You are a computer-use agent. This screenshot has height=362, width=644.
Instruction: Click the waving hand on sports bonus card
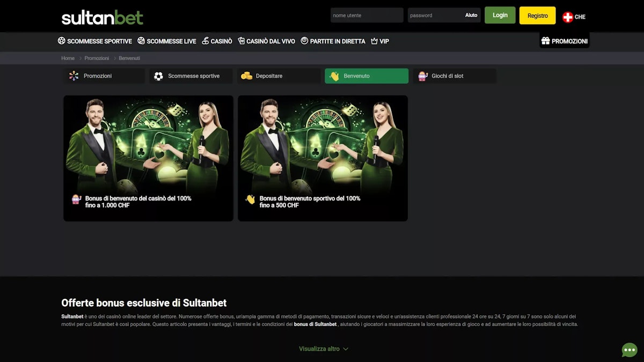(250, 200)
